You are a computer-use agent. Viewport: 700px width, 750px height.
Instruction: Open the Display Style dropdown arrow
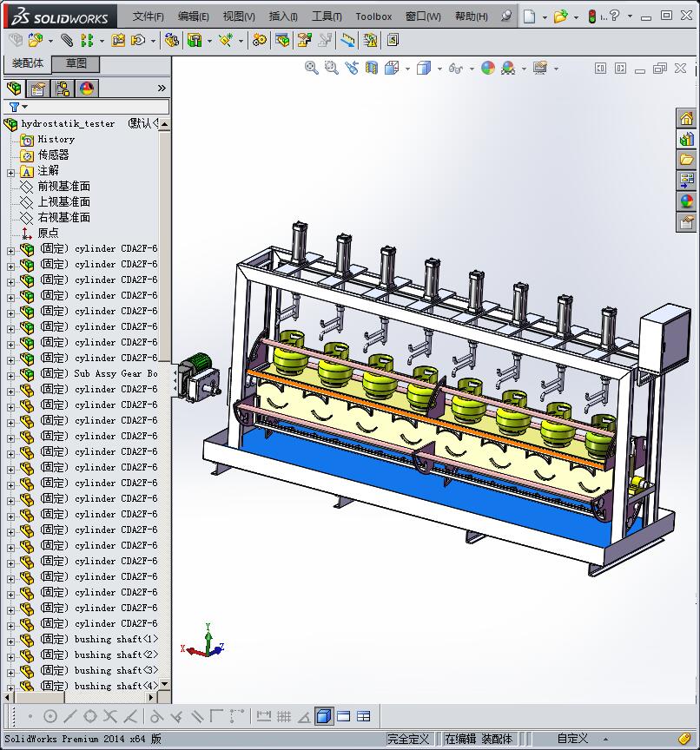pos(439,69)
